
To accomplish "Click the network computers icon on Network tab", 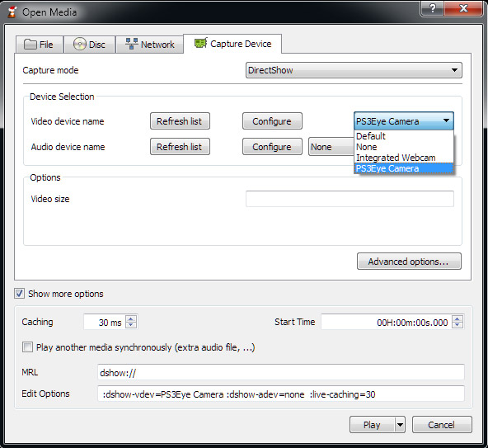I will tap(132, 44).
